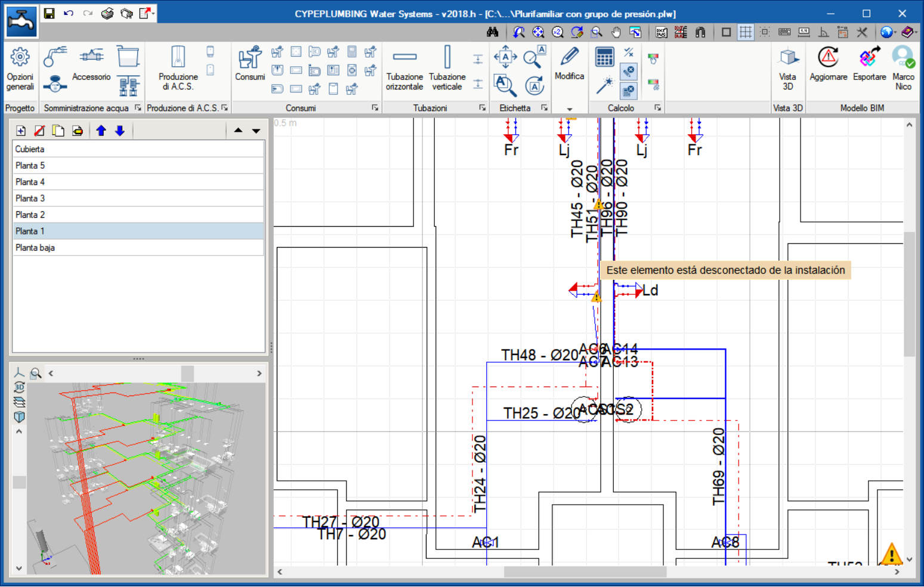Activate the Modifica pencil tool
Image resolution: width=924 pixels, height=587 pixels.
pos(569,64)
